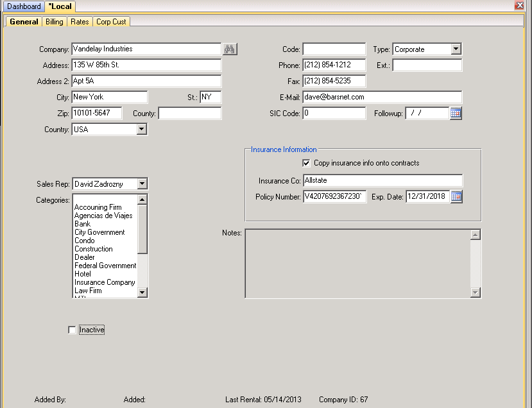Select Dealer in Categories list

[85, 257]
